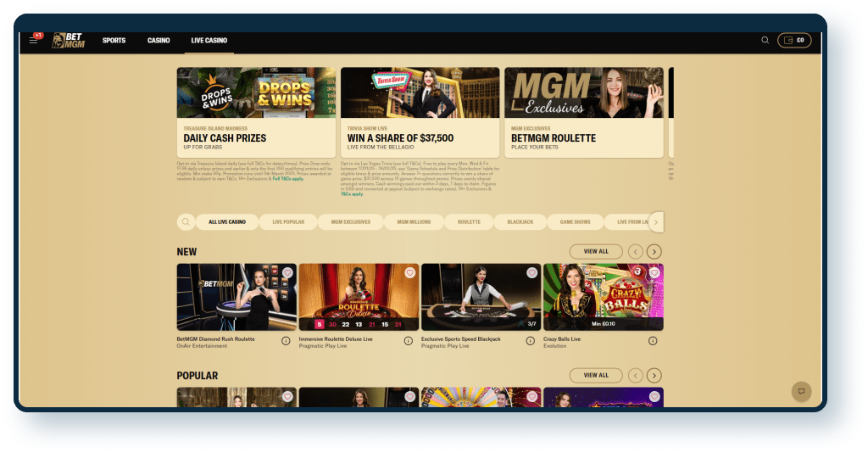Show next games in the Popular section
This screenshot has width=868, height=453.
(654, 376)
